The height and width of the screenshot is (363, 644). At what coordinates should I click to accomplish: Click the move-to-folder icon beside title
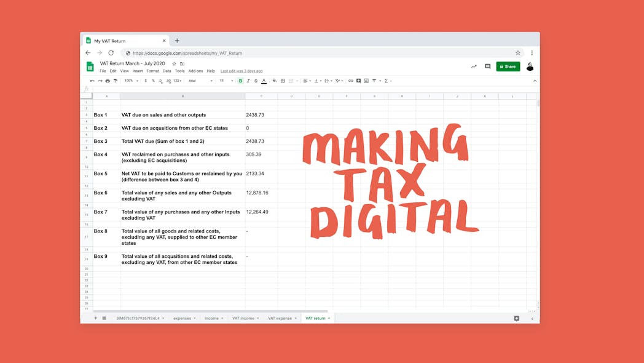coord(183,64)
